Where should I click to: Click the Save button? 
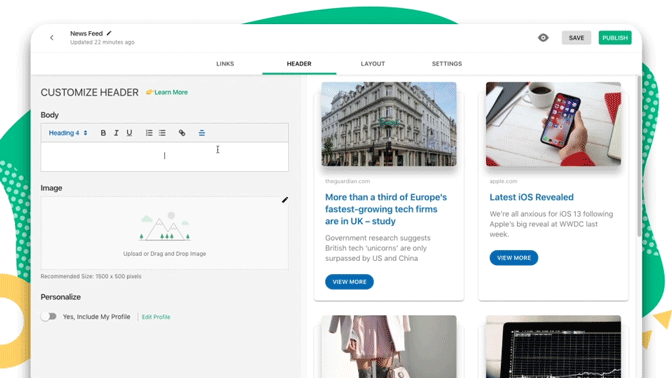coord(576,38)
